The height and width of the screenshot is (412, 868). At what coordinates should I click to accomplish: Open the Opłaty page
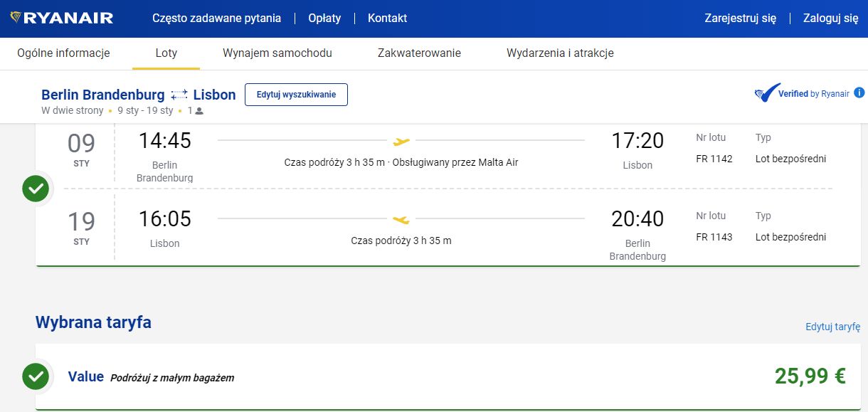coord(324,18)
